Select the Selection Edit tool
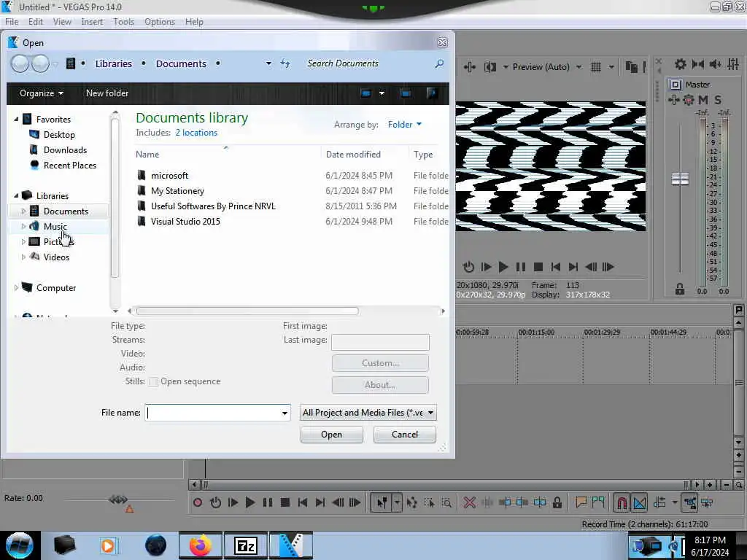The image size is (747, 560). [x=429, y=502]
